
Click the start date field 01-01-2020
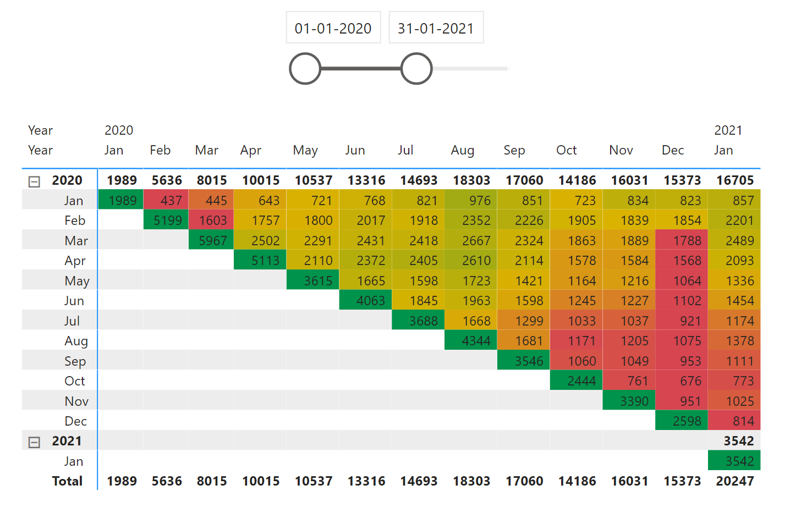tap(333, 28)
